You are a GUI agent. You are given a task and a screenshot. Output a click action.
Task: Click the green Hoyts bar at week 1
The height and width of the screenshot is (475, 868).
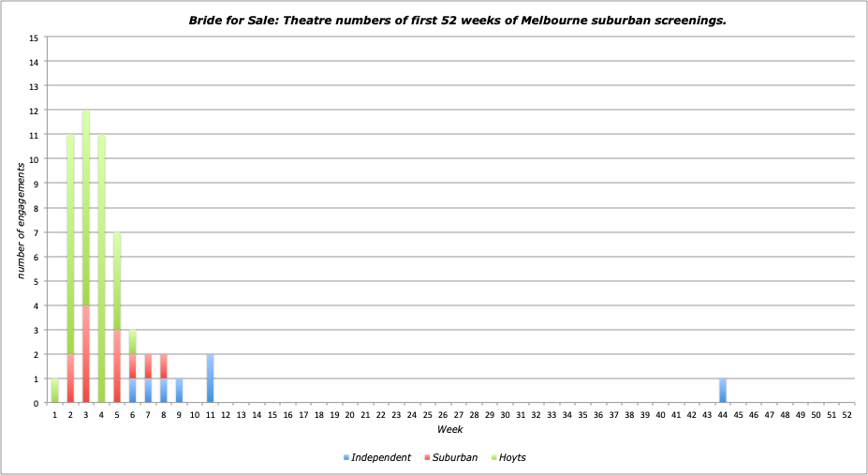(54, 391)
